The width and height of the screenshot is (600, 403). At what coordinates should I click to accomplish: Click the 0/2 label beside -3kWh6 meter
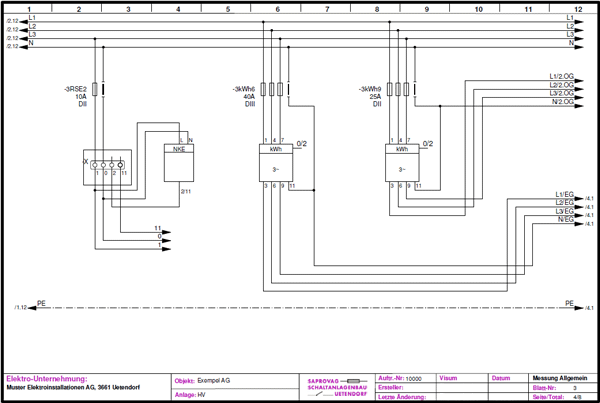[x=302, y=144]
